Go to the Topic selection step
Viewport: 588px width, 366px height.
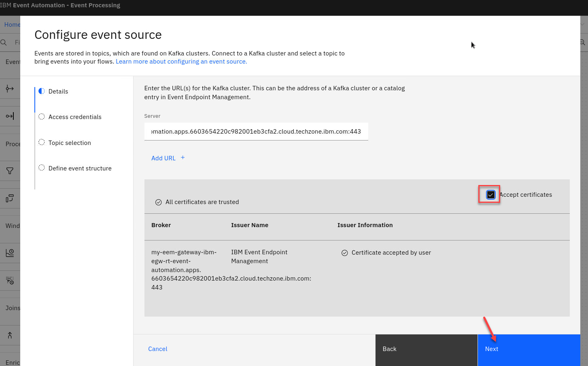click(x=70, y=143)
